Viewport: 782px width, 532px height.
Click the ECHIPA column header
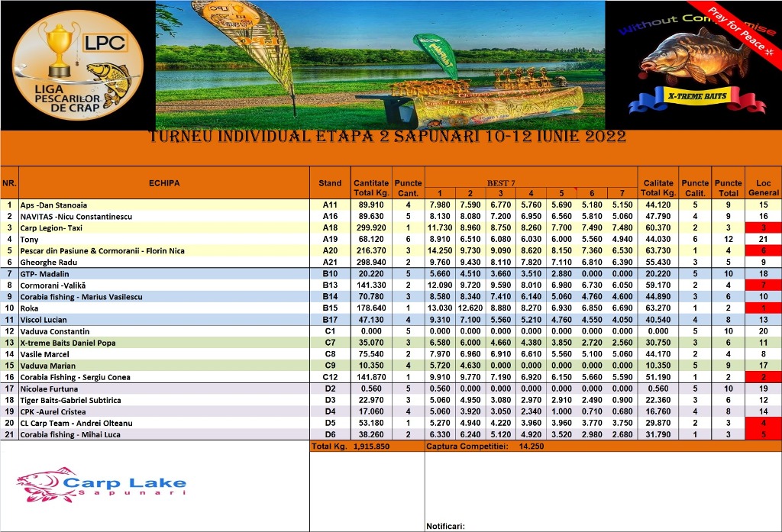[x=164, y=183]
